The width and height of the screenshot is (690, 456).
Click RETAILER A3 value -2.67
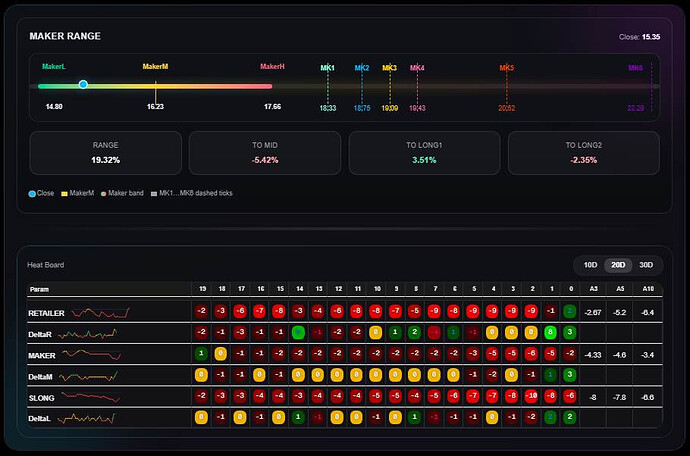tap(593, 313)
